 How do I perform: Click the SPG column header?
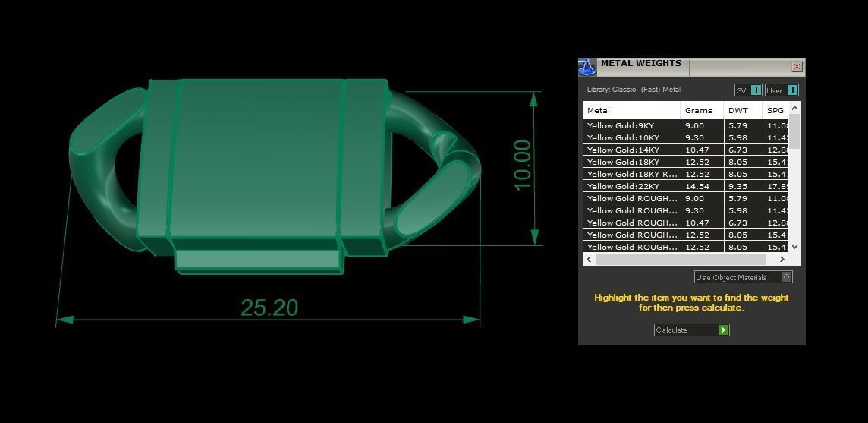(x=775, y=110)
